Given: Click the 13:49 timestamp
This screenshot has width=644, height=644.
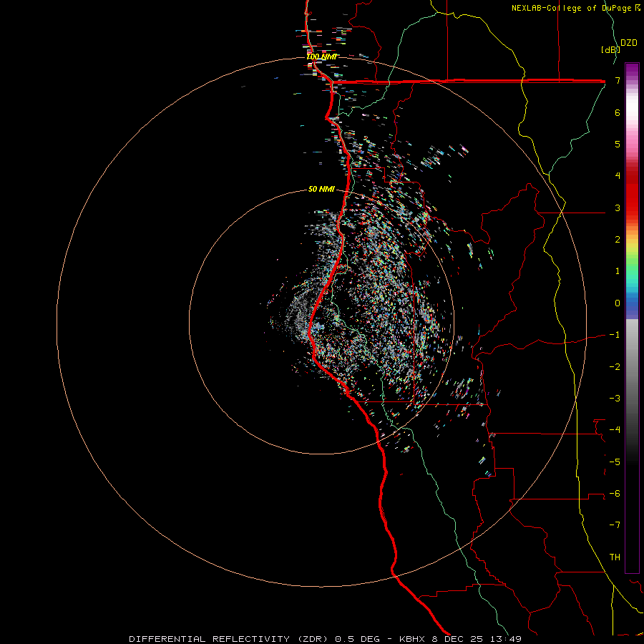Looking at the screenshot, I should tap(506, 639).
